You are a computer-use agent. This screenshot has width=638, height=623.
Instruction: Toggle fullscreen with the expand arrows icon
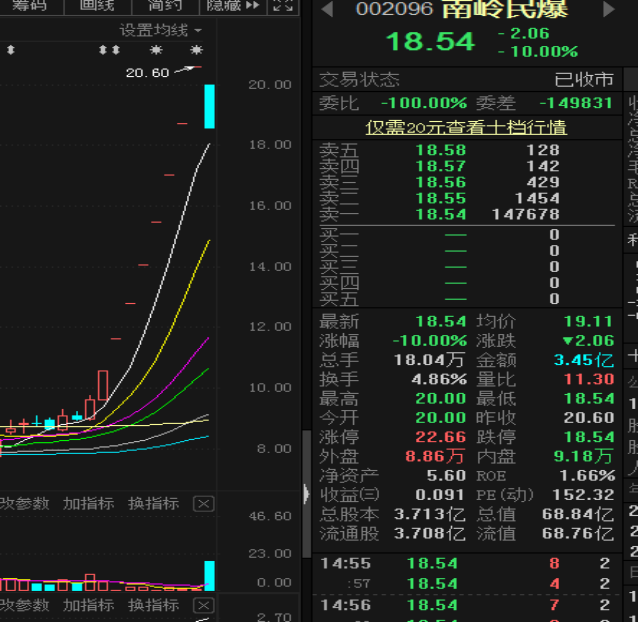pyautogui.click(x=283, y=6)
